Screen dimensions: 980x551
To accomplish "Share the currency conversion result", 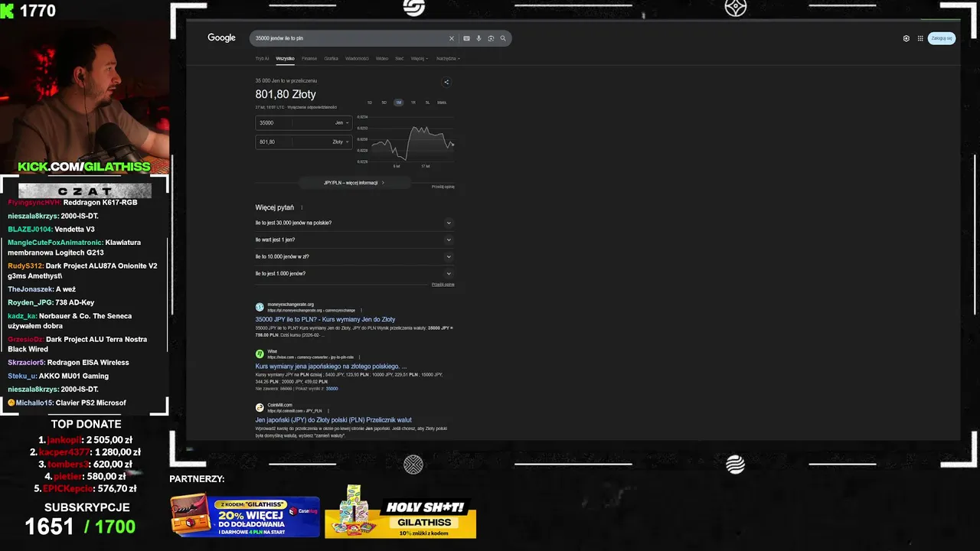I will pyautogui.click(x=446, y=82).
